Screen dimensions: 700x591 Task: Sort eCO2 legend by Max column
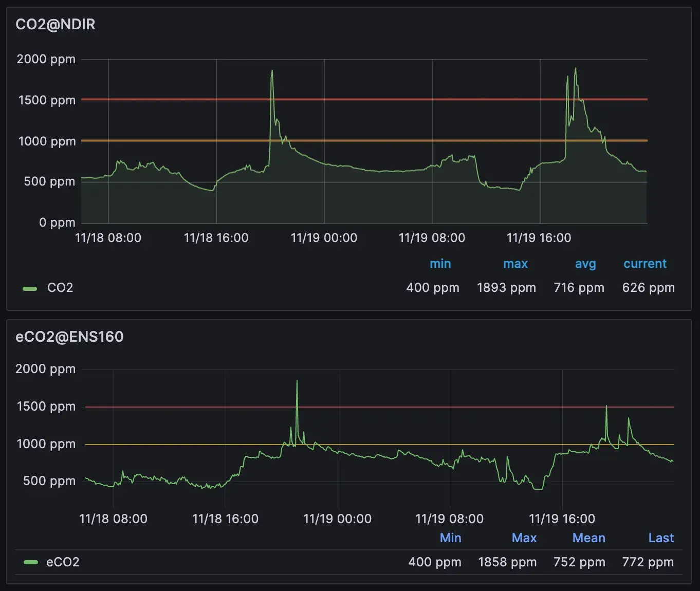click(524, 538)
